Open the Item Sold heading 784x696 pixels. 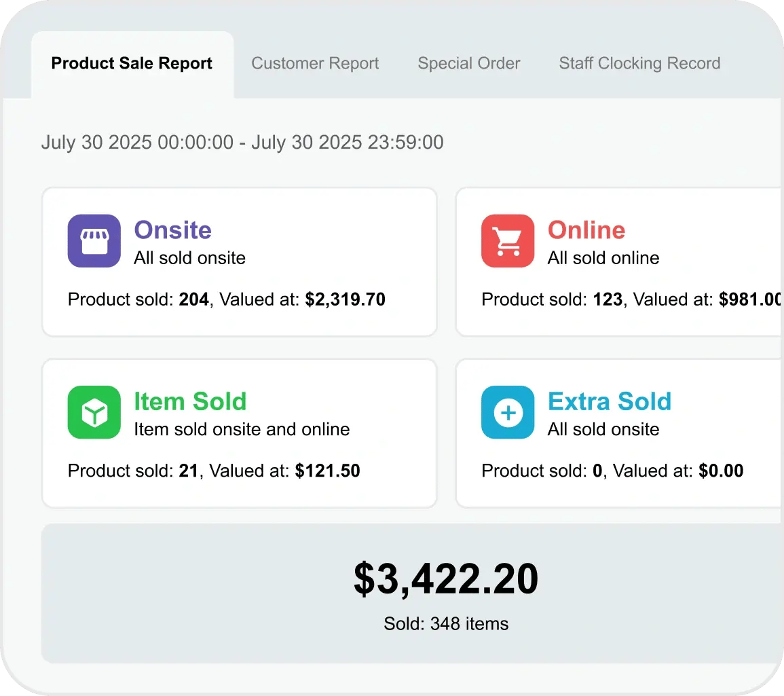pyautogui.click(x=190, y=401)
